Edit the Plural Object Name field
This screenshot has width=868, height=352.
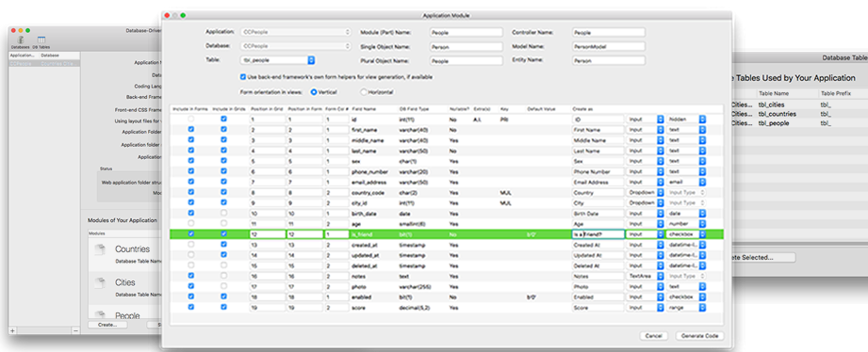click(467, 60)
